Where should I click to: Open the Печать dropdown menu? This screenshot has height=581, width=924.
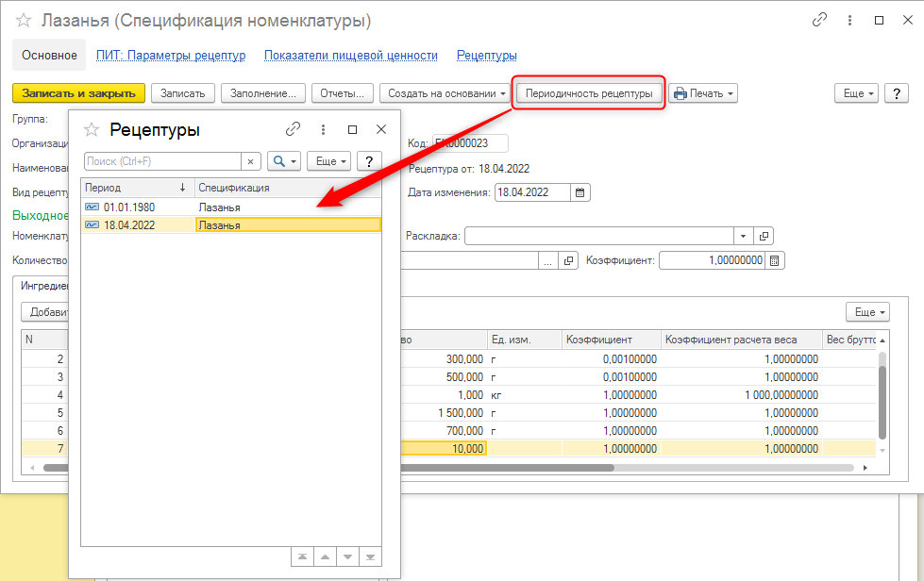(x=702, y=92)
